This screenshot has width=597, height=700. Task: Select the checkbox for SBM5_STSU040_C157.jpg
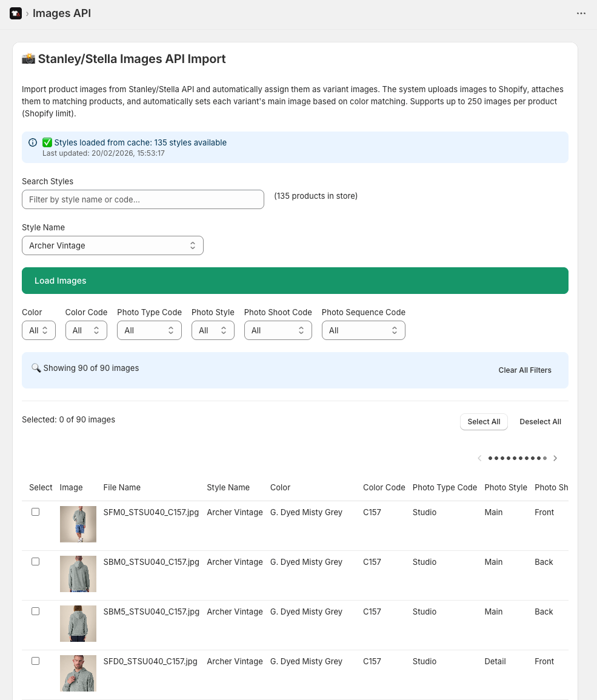click(35, 611)
